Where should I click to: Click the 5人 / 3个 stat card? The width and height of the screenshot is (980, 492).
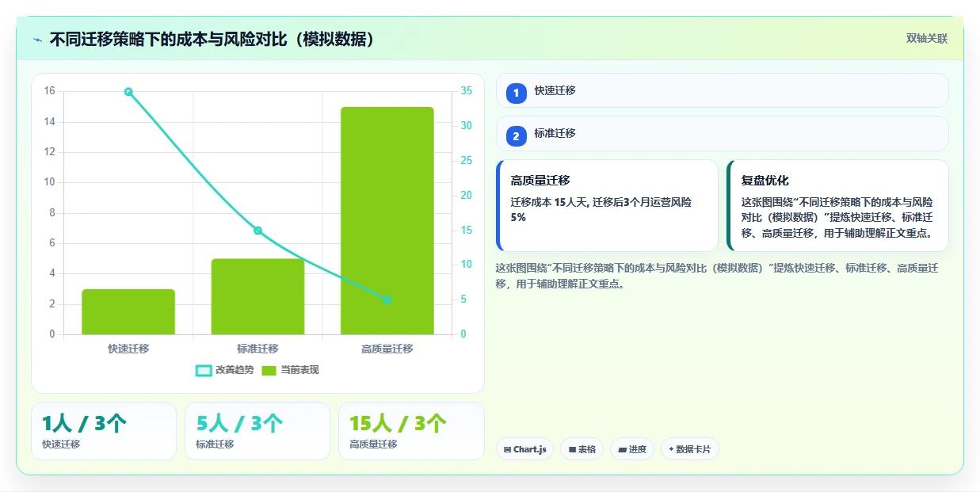[257, 431]
